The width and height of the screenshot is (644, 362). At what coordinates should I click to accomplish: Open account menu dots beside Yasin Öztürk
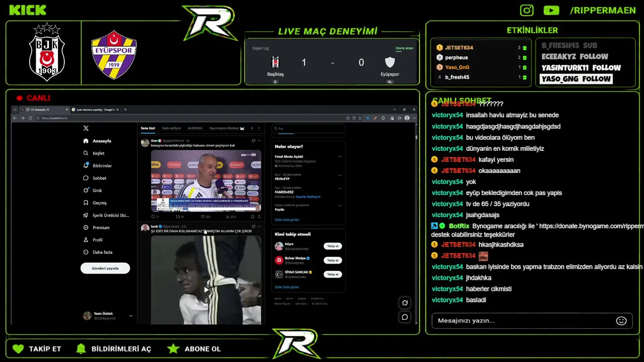(131, 316)
